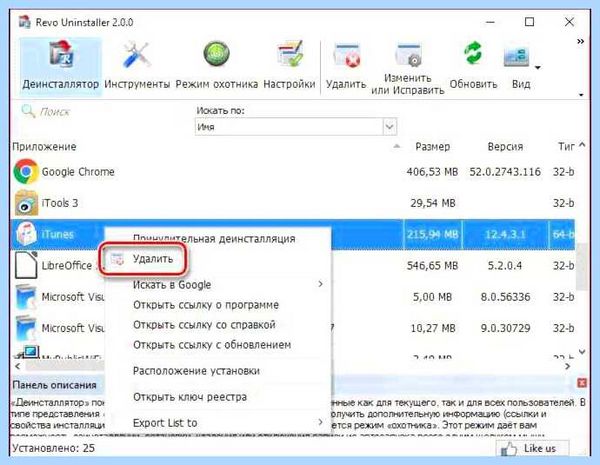This screenshot has width=600, height=465.
Task: Select the Microsoft Visual 8.0.56336 row icon
Action: coord(26,297)
